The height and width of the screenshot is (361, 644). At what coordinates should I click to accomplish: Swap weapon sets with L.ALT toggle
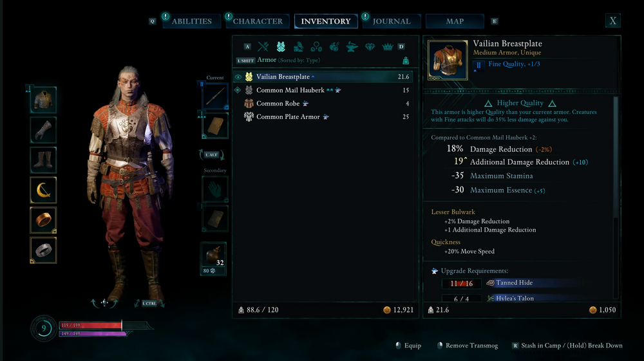211,154
